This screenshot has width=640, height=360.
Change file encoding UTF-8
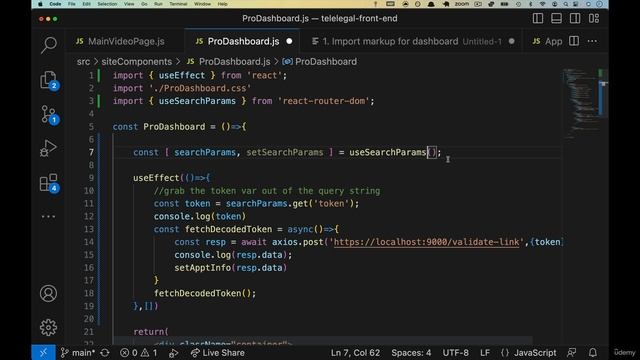(456, 353)
